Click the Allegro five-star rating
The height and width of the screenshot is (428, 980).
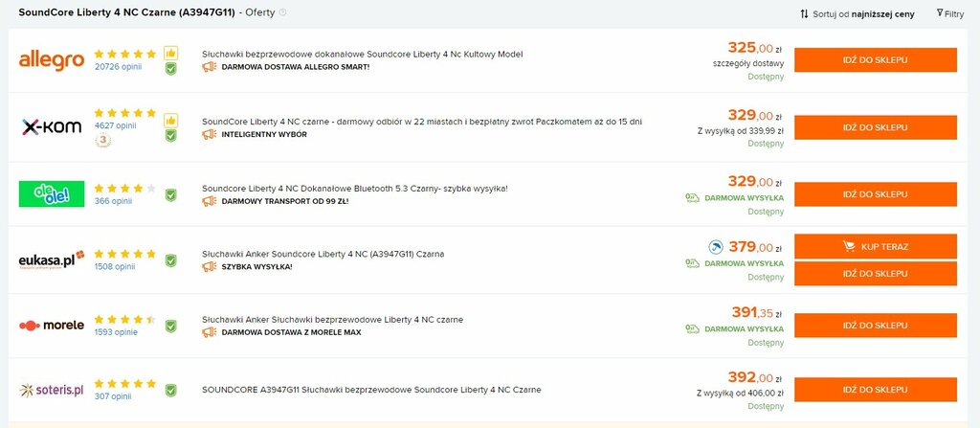[x=125, y=54]
